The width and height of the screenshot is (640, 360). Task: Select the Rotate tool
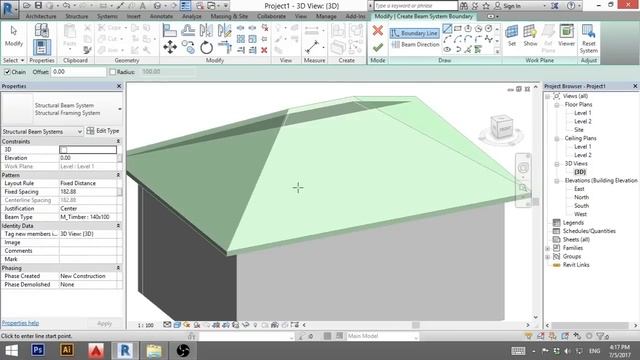click(x=207, y=47)
